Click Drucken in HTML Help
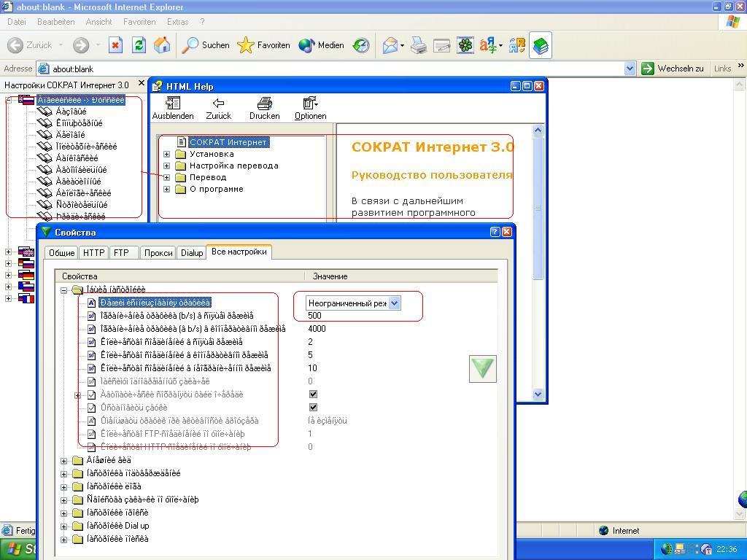The width and height of the screenshot is (747, 560). (x=264, y=109)
